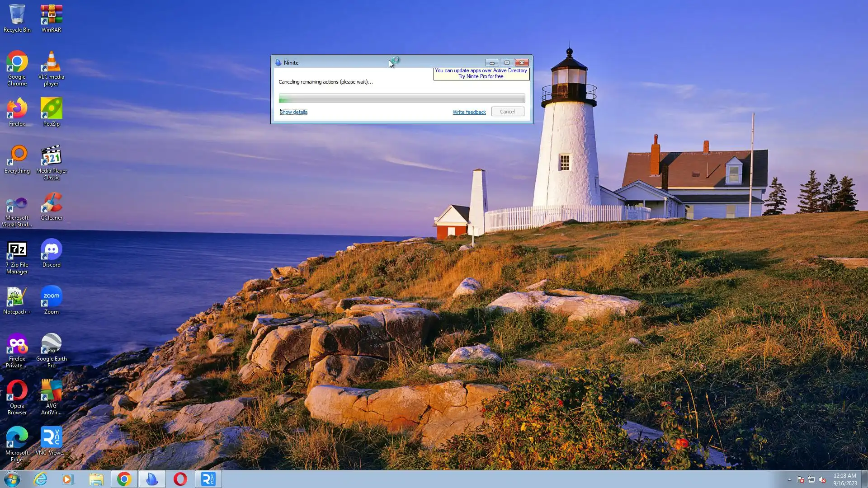Click the Ninite installation progress bar
This screenshot has width=868, height=488.
tap(401, 99)
